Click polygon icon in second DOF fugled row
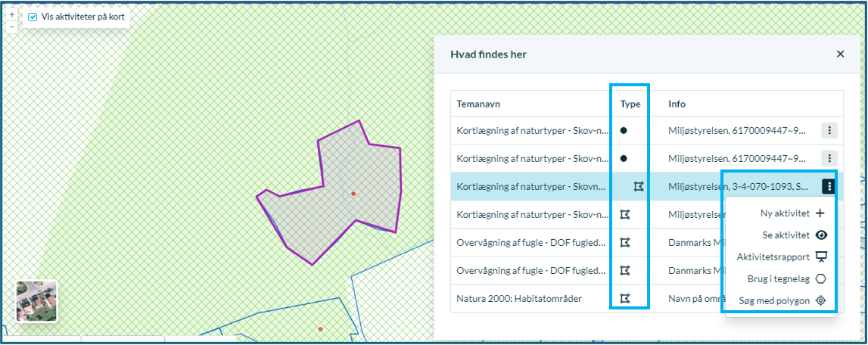 coord(625,270)
